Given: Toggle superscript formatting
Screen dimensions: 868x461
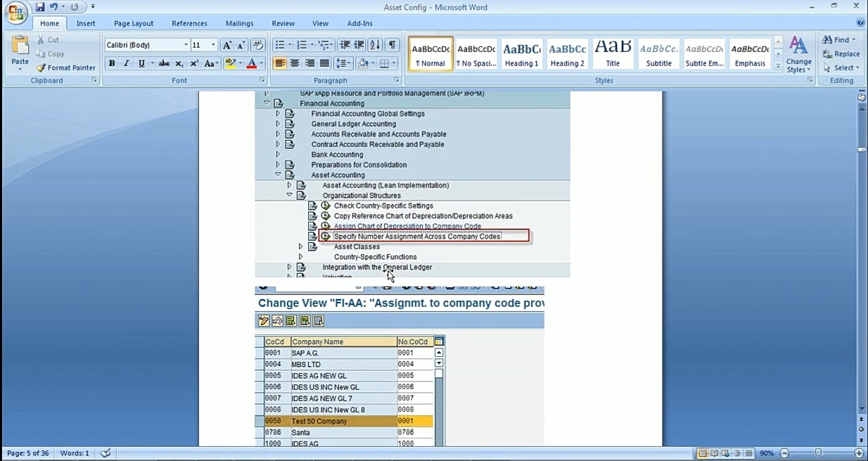Looking at the screenshot, I should tap(194, 63).
